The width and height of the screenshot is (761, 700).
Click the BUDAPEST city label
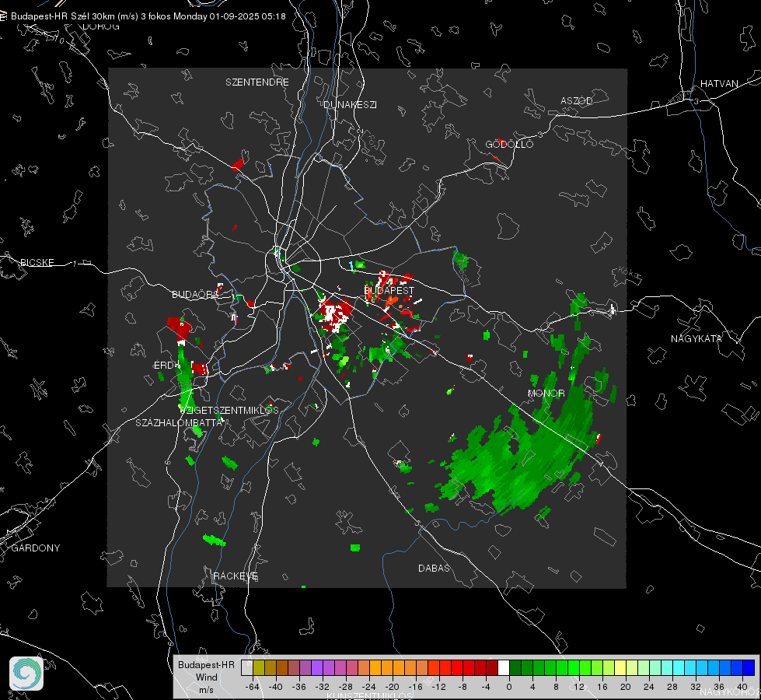pyautogui.click(x=389, y=290)
